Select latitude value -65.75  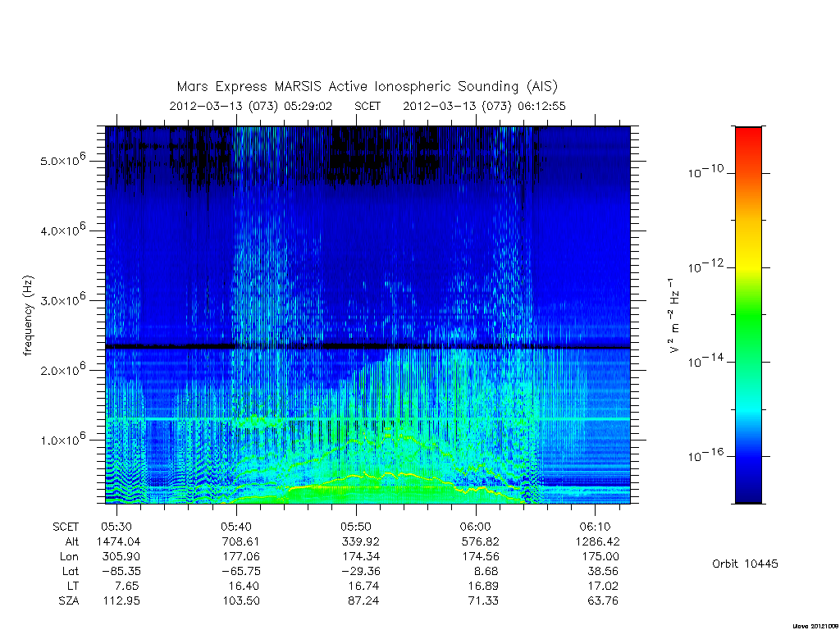point(240,571)
